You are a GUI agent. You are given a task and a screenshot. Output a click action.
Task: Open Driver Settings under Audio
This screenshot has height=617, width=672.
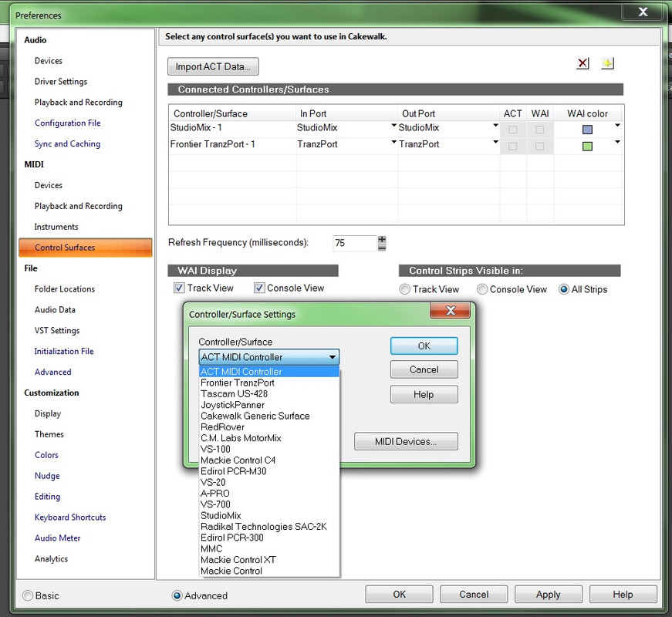click(61, 82)
